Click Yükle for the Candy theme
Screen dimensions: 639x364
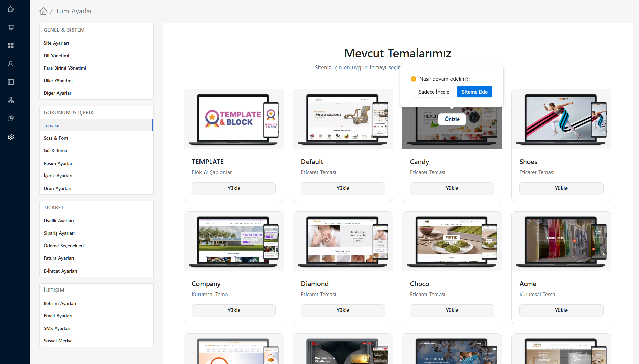[x=452, y=188]
